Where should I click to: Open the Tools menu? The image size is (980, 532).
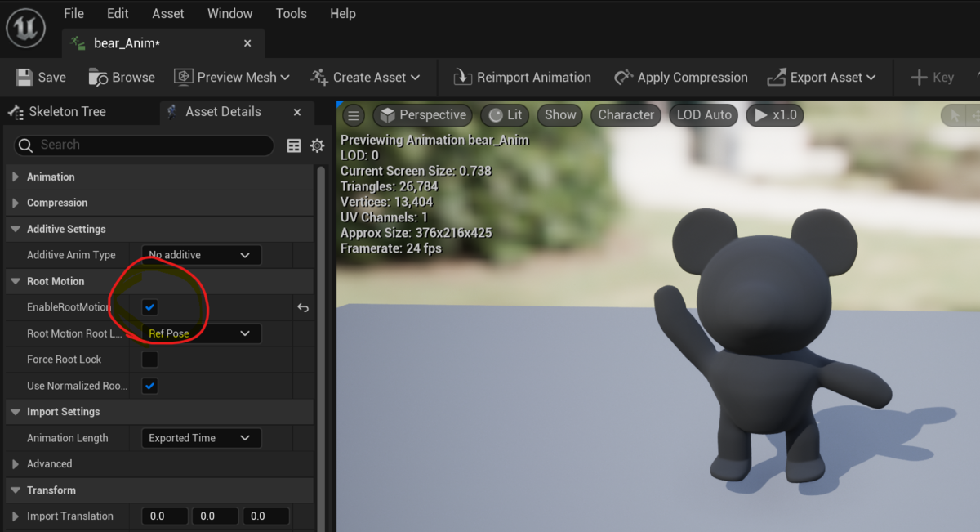click(292, 13)
